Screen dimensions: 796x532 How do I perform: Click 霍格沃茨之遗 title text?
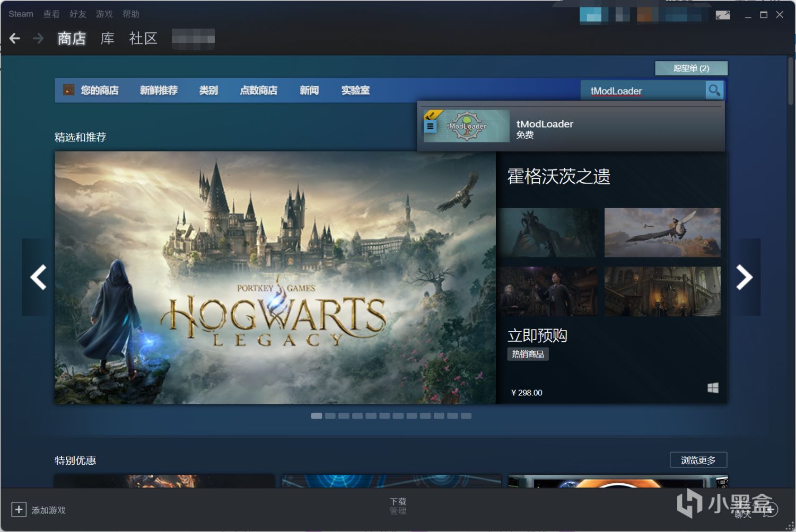tap(558, 176)
